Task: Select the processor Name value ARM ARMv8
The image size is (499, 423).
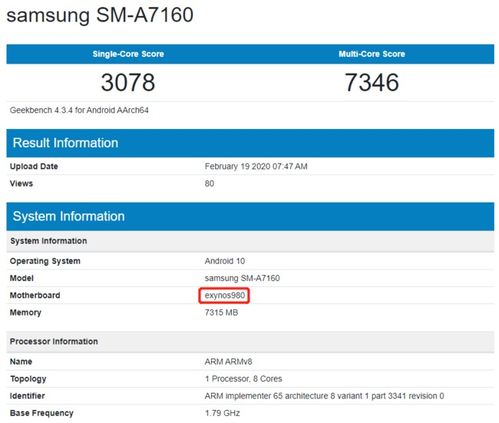Action: 228,362
